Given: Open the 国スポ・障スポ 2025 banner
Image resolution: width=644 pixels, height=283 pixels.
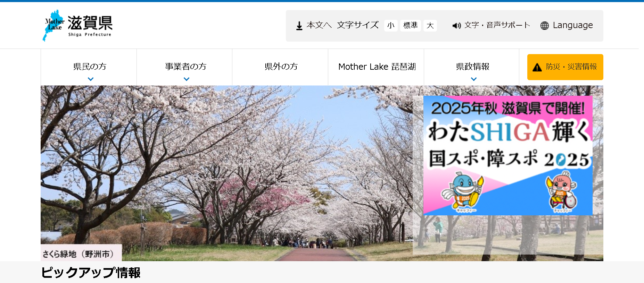Looking at the screenshot, I should (x=508, y=155).
